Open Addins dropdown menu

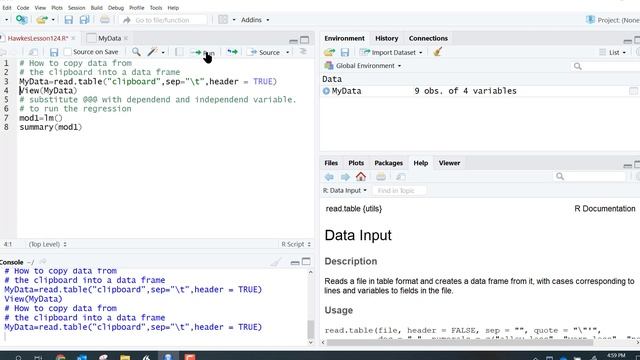[255, 20]
